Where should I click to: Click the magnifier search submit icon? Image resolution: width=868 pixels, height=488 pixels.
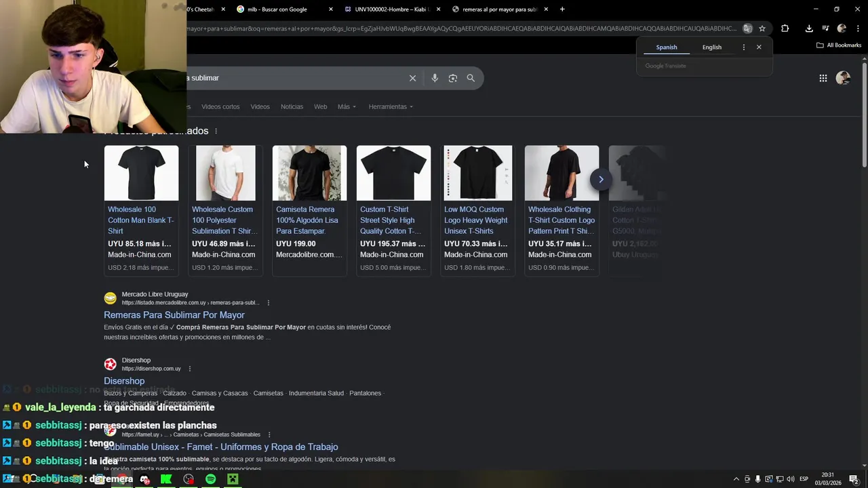click(471, 78)
